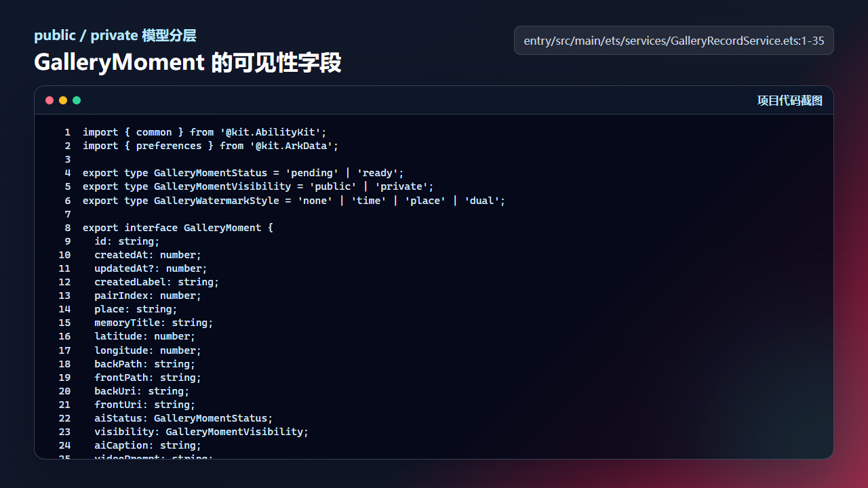Image resolution: width=868 pixels, height=488 pixels.
Task: Click the pairIndex: number field
Action: coord(148,296)
